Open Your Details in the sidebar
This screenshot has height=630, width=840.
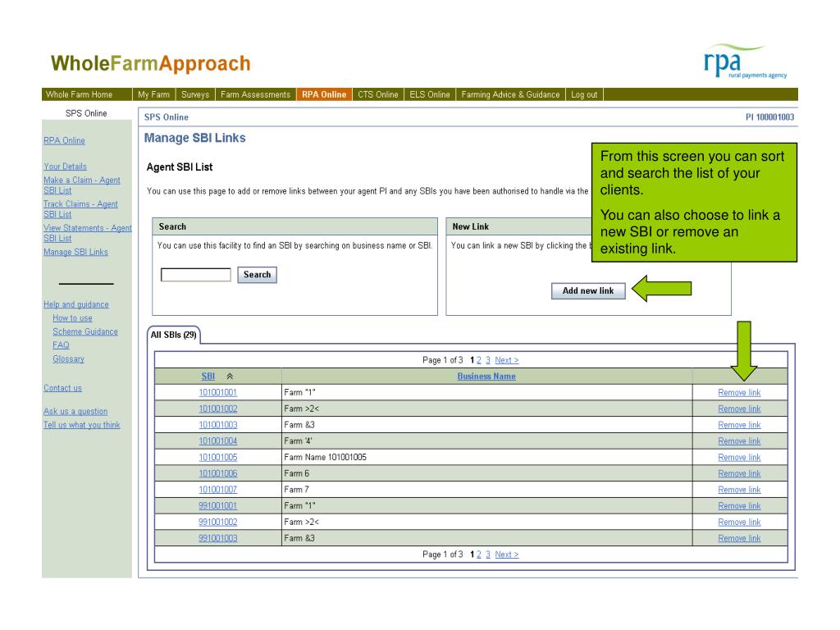(65, 167)
